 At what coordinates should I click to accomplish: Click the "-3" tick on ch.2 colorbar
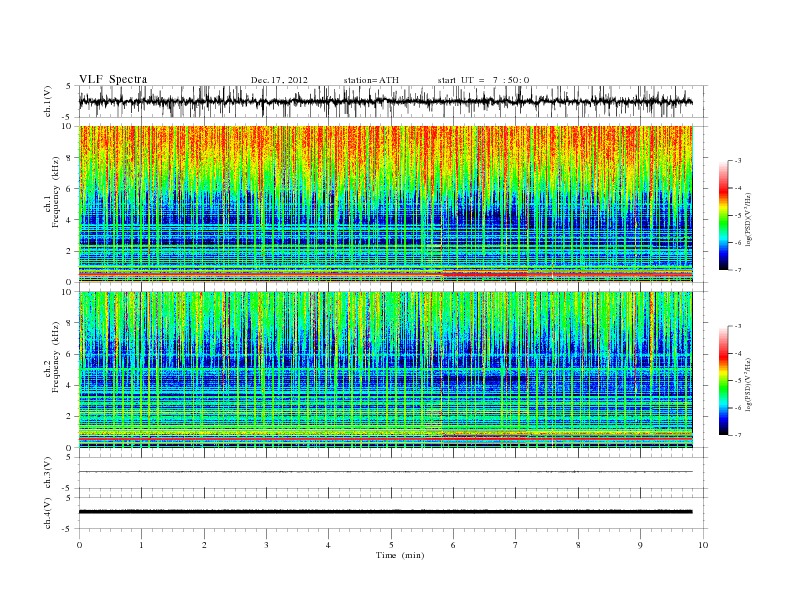(738, 326)
